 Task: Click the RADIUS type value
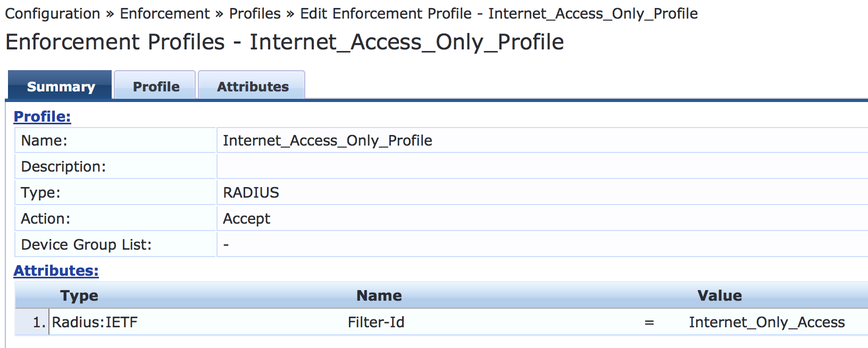point(251,192)
